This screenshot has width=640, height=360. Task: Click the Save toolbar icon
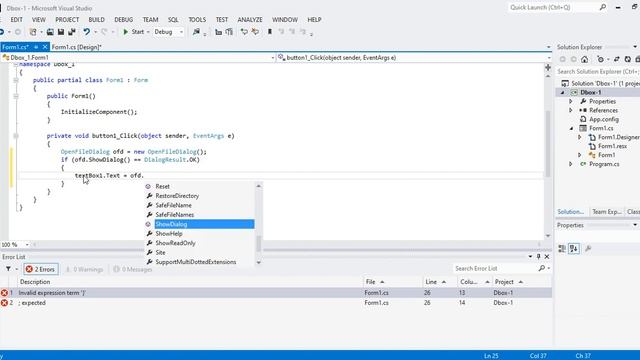coord(61,32)
